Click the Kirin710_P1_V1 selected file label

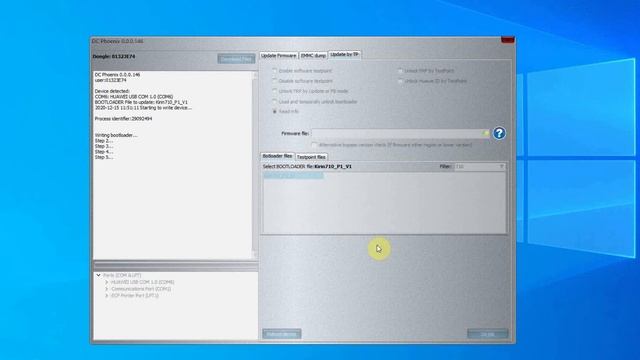[333, 167]
